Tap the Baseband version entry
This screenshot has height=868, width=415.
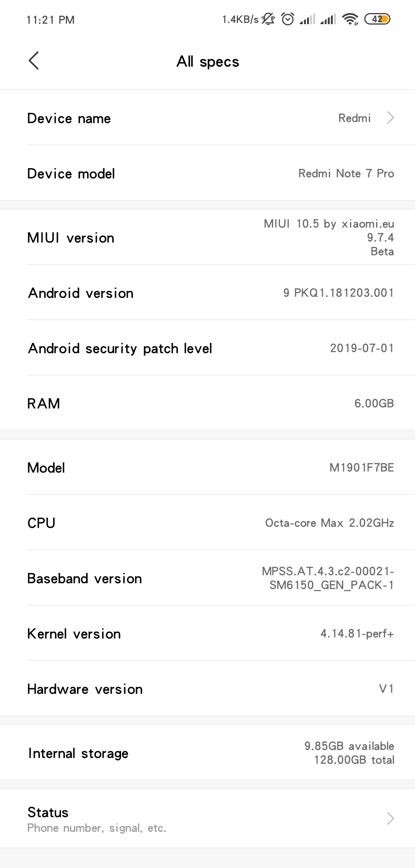tap(207, 578)
